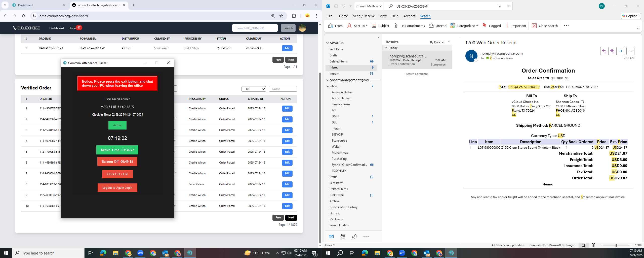Filter search by Important
Screen dimensions: 644x258
pos(516,26)
